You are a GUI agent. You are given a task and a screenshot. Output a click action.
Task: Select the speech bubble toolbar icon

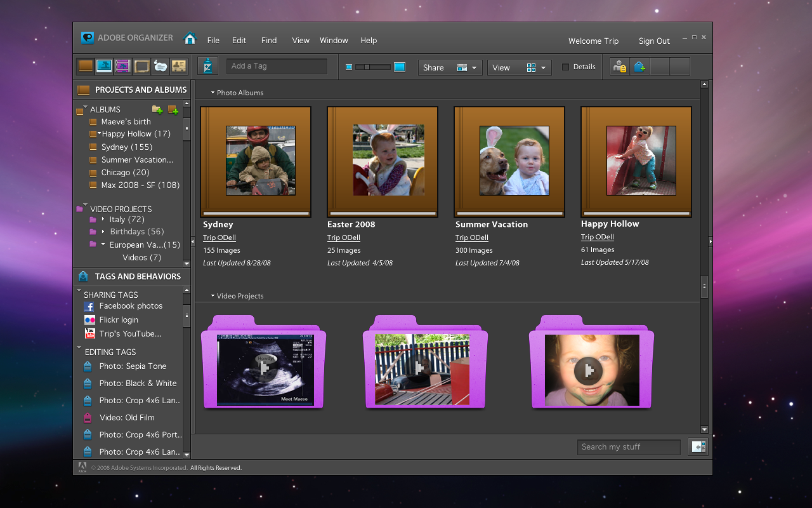point(160,66)
